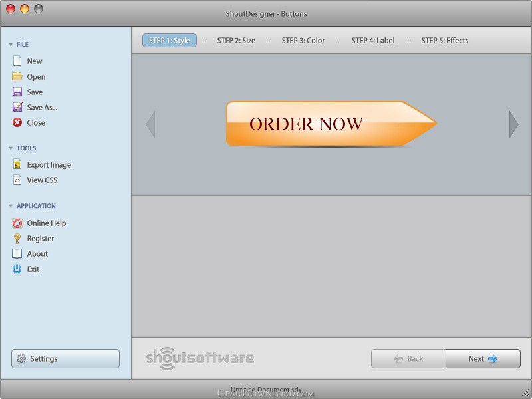Open the STEP 4: Label tab

373,41
